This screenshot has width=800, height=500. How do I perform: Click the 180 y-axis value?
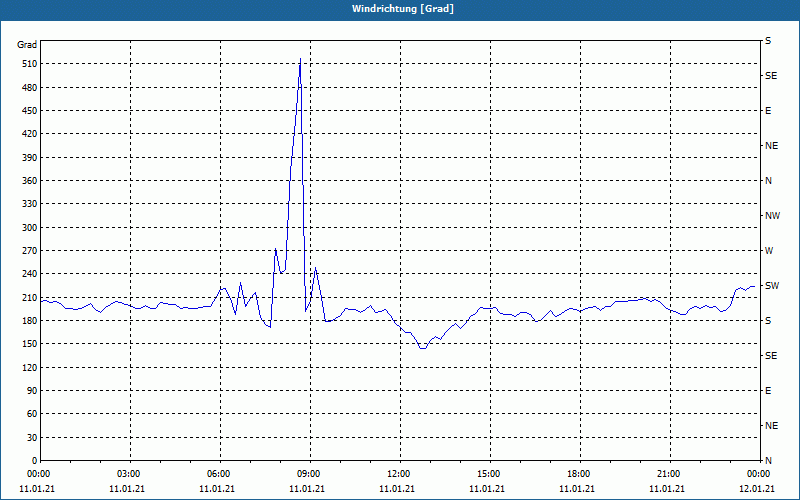point(30,321)
